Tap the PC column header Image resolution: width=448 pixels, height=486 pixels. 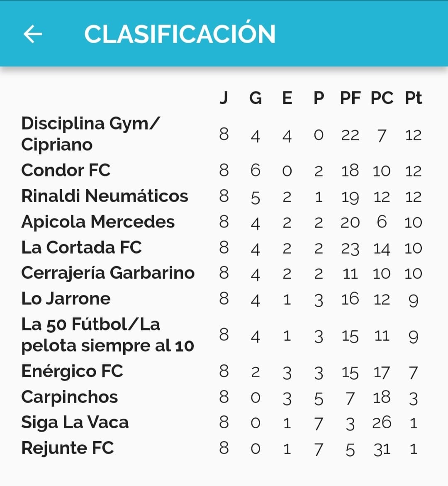click(382, 98)
